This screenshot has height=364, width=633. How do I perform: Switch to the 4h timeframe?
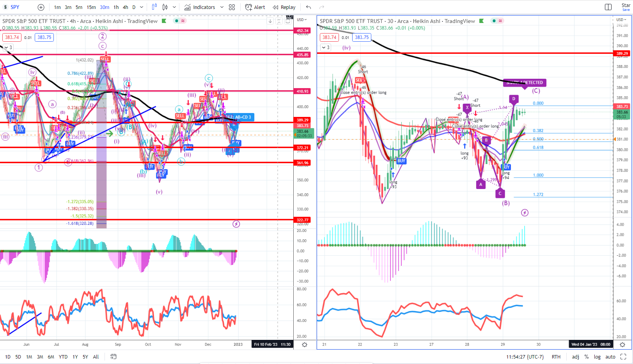125,7
